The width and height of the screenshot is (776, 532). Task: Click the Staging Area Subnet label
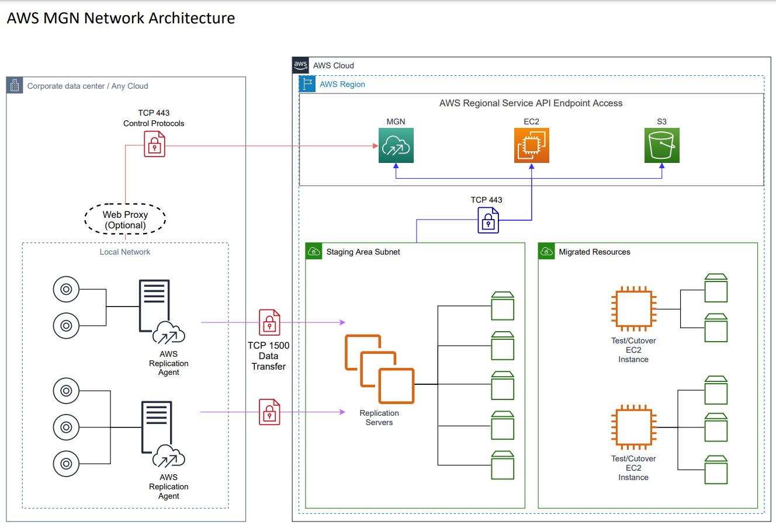363,252
